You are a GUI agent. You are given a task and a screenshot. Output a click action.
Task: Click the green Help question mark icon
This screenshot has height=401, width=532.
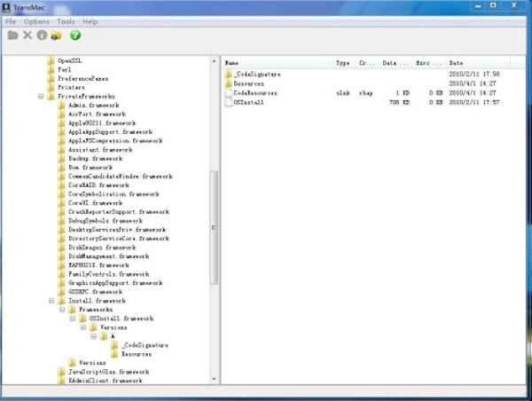pos(75,35)
